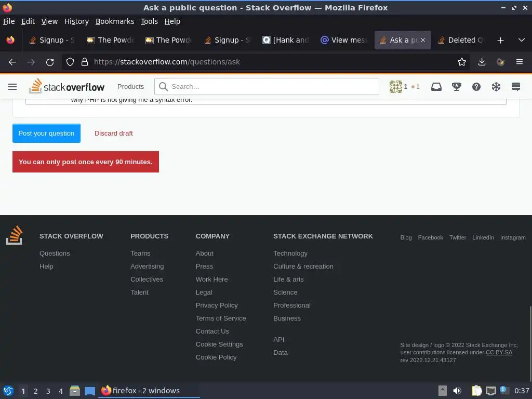
Task: Switch to workspace 2 in taskbar
Action: (36, 391)
